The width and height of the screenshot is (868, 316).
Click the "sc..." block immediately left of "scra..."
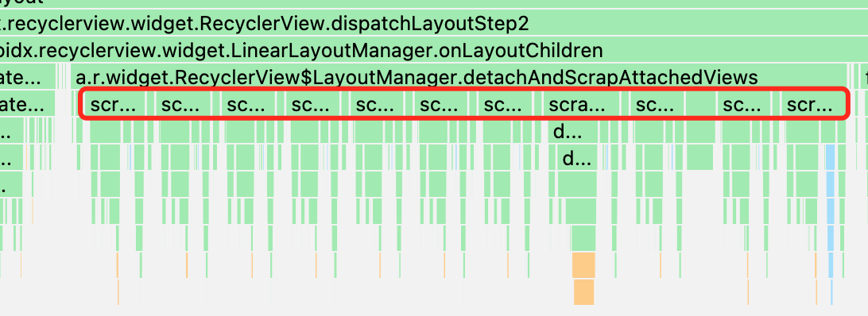click(x=504, y=104)
